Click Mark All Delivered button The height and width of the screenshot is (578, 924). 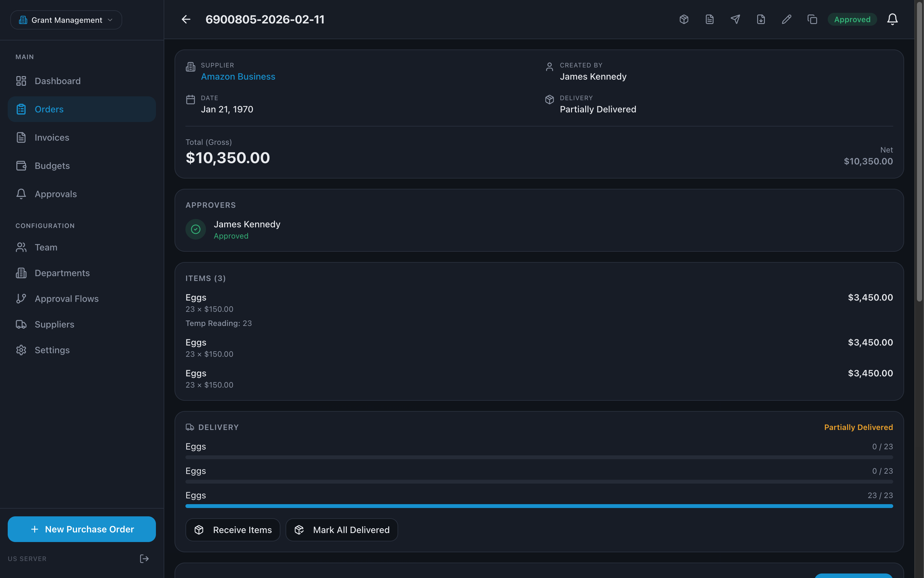[x=342, y=530]
